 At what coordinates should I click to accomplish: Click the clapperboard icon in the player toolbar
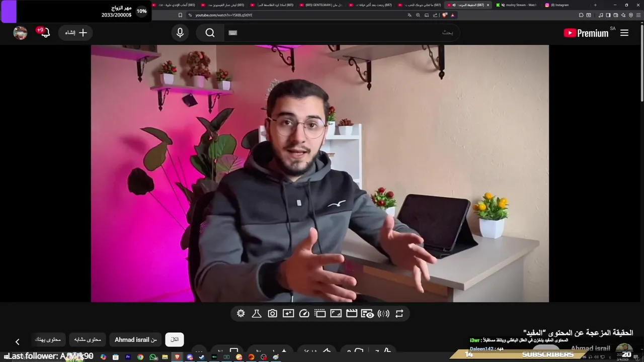pos(352,314)
